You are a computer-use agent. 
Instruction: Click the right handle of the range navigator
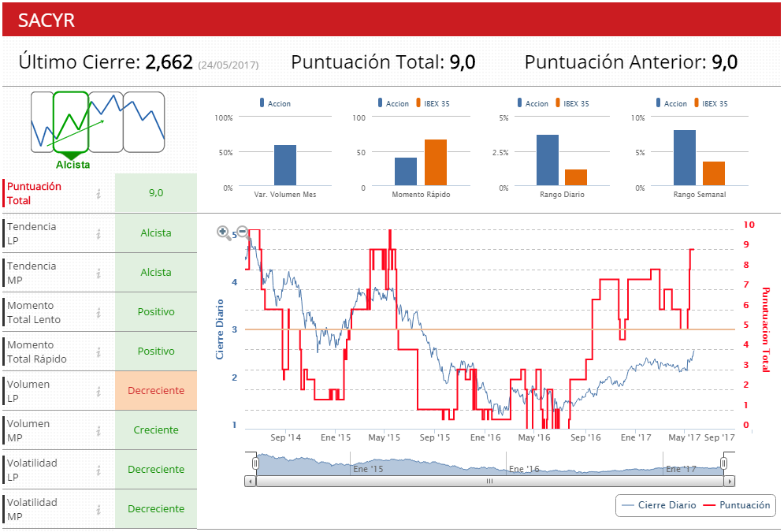723,463
